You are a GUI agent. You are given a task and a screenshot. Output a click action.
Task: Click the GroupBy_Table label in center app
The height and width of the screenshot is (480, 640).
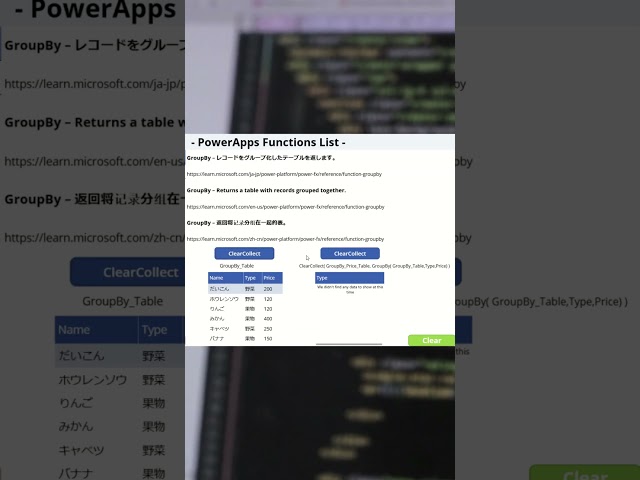tap(237, 266)
